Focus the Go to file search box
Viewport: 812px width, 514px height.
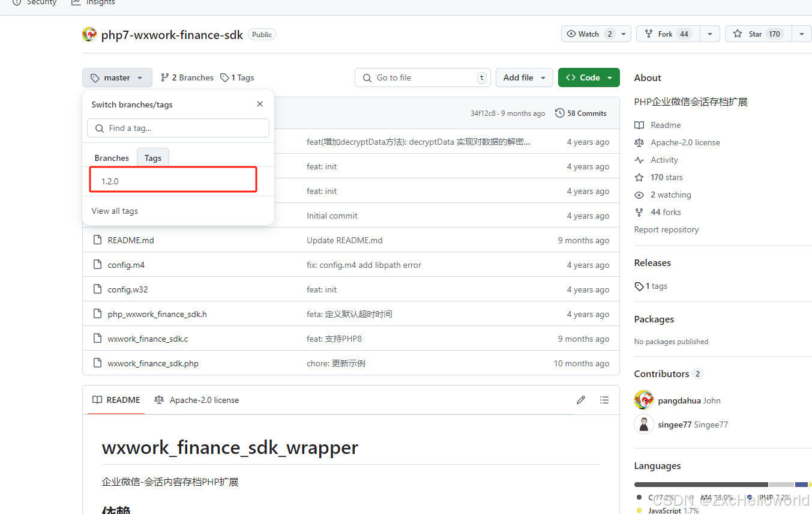pos(423,77)
